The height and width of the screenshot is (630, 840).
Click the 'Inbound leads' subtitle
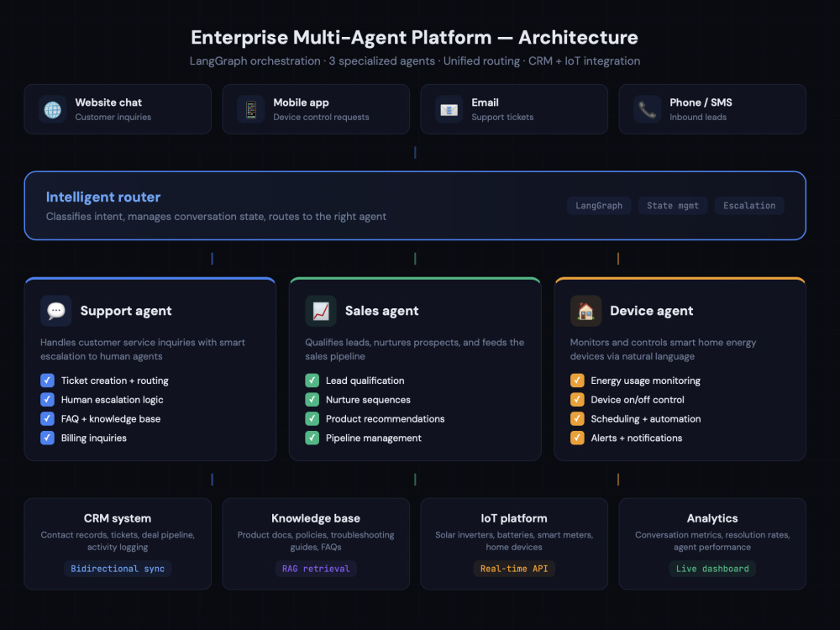click(698, 117)
